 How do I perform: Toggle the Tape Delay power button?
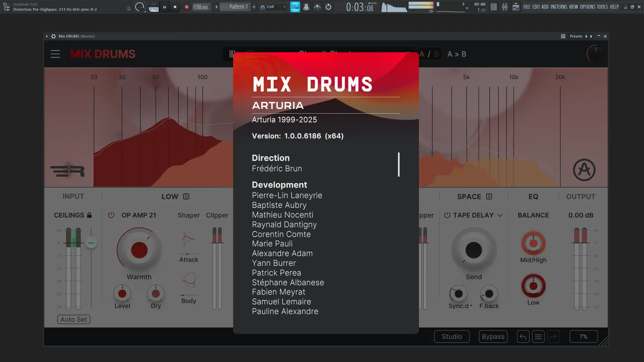pyautogui.click(x=447, y=215)
